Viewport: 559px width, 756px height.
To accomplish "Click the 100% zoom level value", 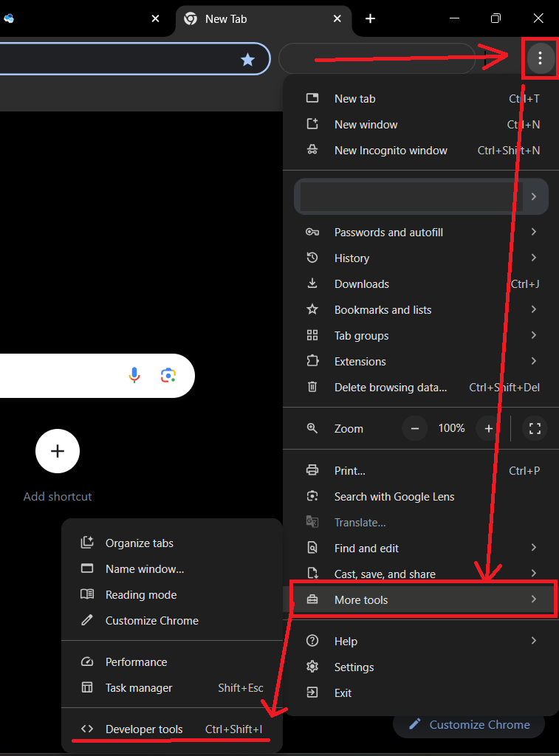I will click(x=451, y=428).
